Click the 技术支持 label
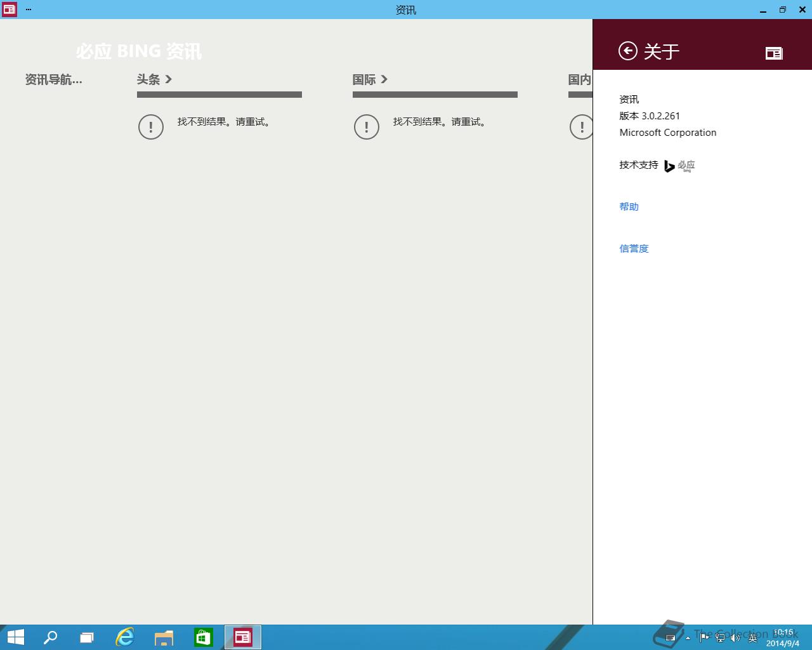Image resolution: width=812 pixels, height=650 pixels. coord(639,165)
